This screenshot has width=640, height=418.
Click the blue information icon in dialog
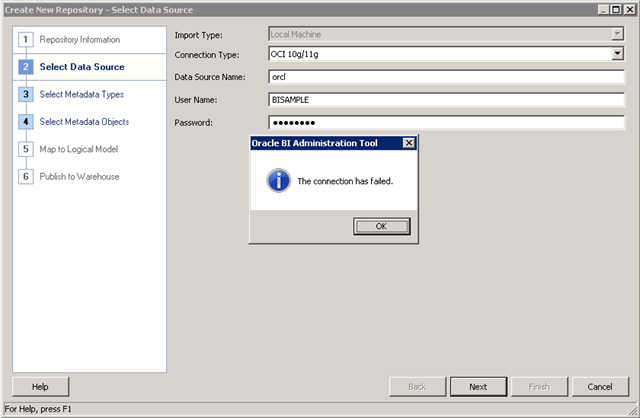(x=277, y=181)
